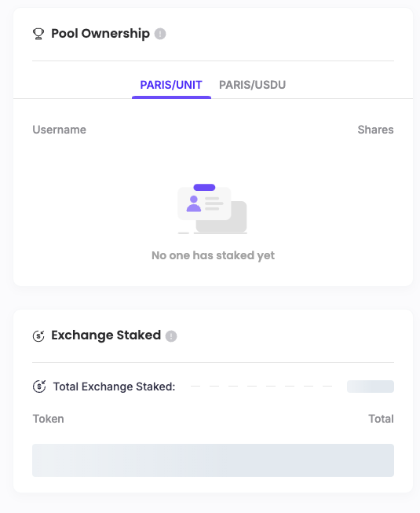This screenshot has height=513, width=420.
Task: Click the Exchange Staked heading text
Action: pos(106,335)
